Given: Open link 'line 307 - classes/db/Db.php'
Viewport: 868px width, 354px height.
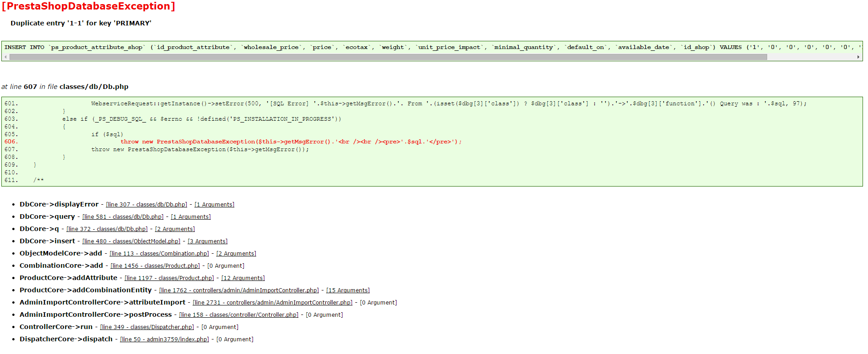Looking at the screenshot, I should [146, 205].
